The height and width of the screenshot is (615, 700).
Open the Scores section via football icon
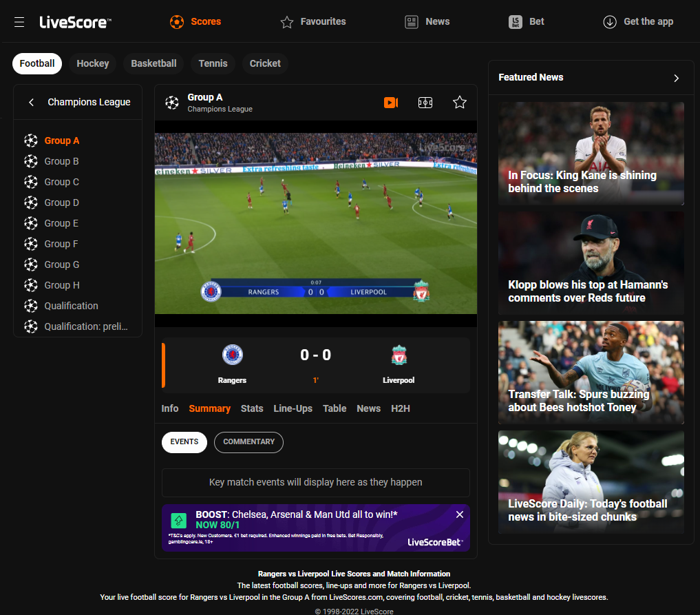pos(177,21)
